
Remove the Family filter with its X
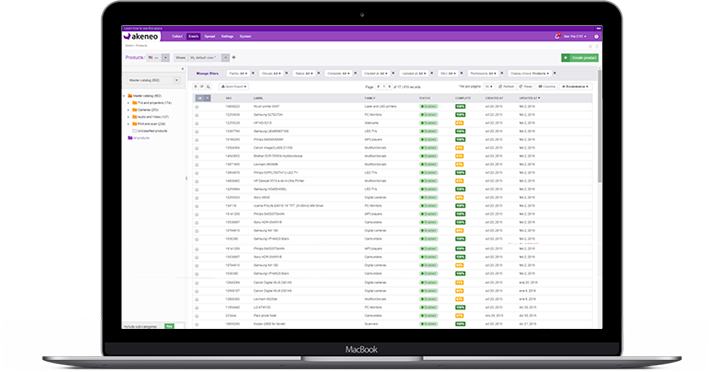coord(253,73)
